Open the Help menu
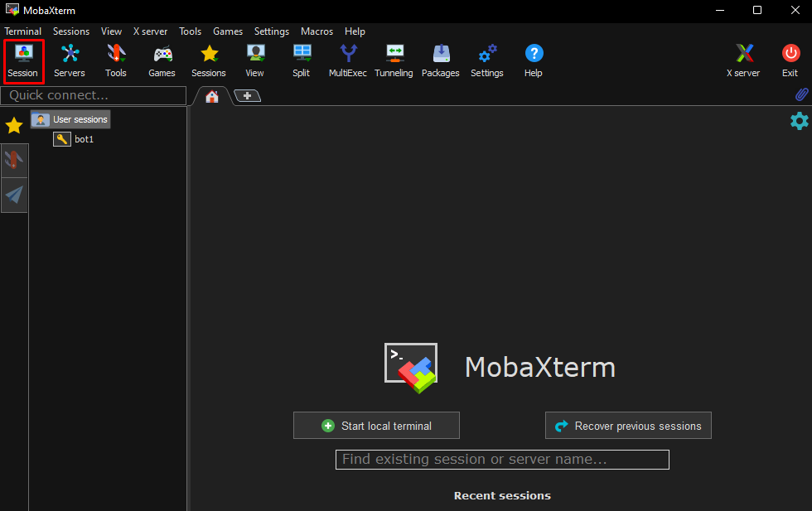The width and height of the screenshot is (812, 511). [355, 31]
